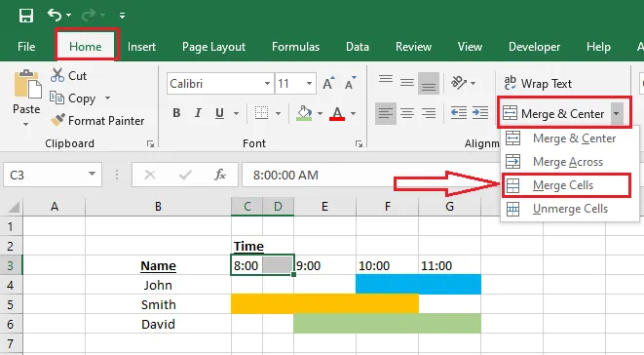This screenshot has width=644, height=355.
Task: Select Middle Align icon
Action: tap(407, 84)
